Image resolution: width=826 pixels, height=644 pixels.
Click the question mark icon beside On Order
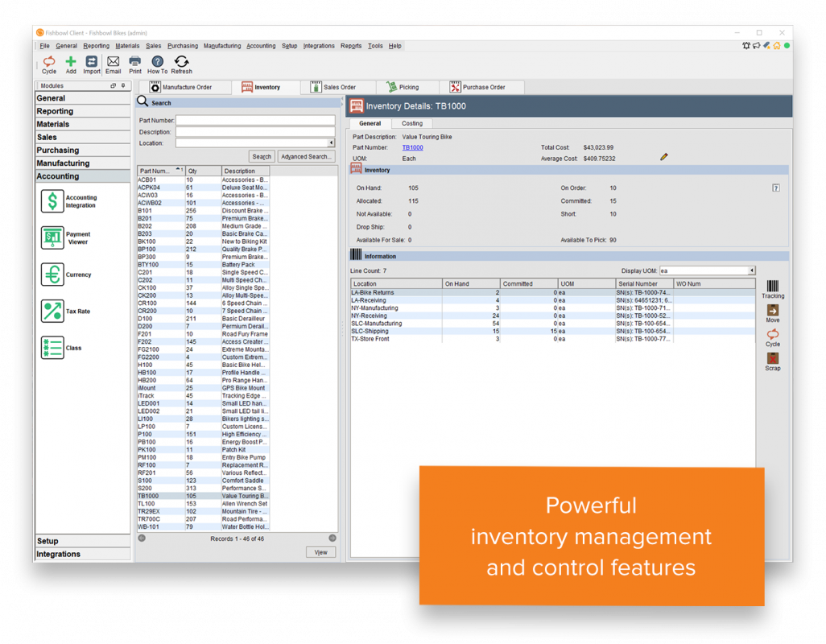click(776, 188)
